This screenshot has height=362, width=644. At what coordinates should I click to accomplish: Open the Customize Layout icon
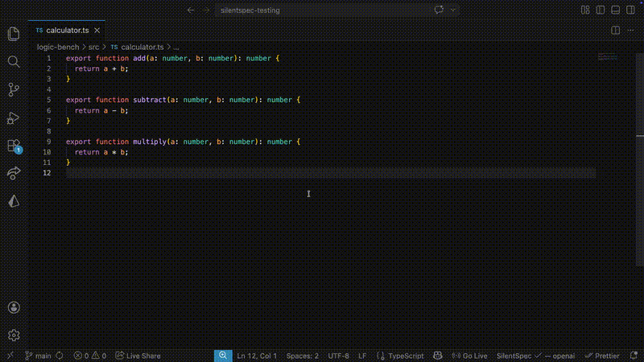pos(585,10)
